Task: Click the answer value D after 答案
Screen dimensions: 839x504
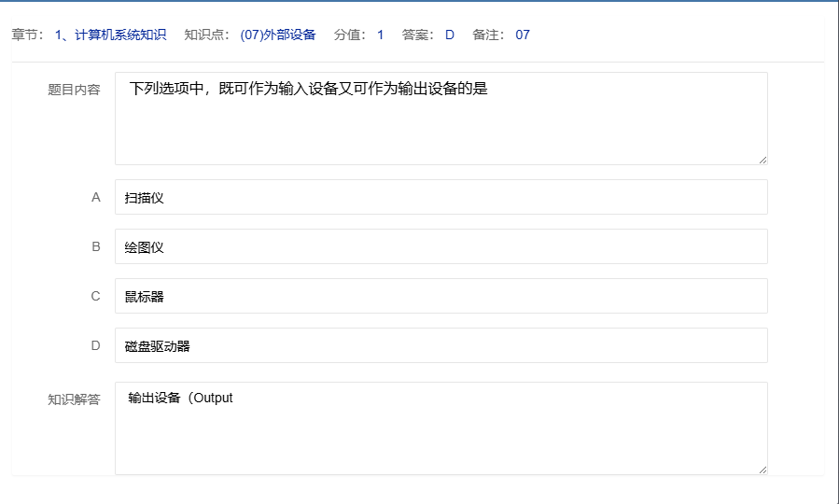Action: pos(449,35)
